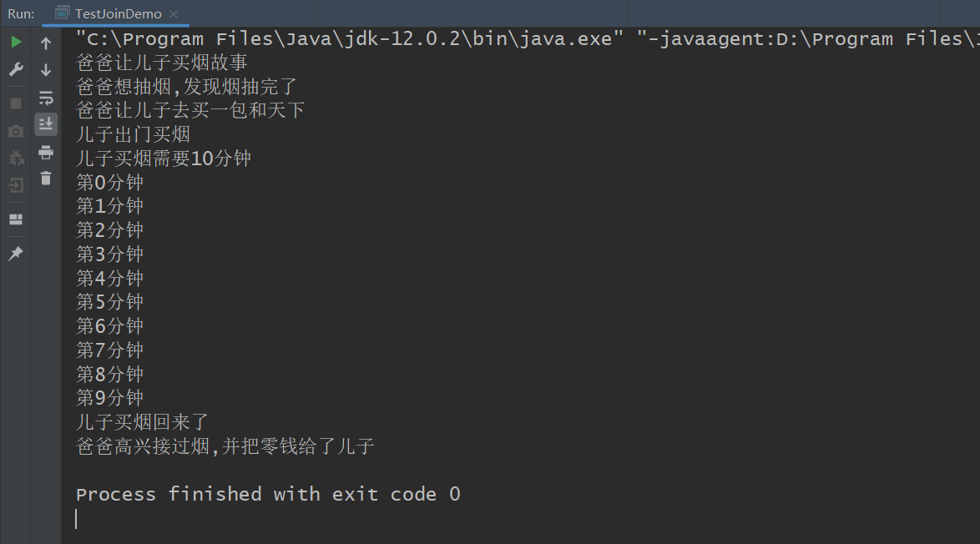Clear all console output with the trash icon
Viewport: 980px width, 544px height.
coord(46,178)
